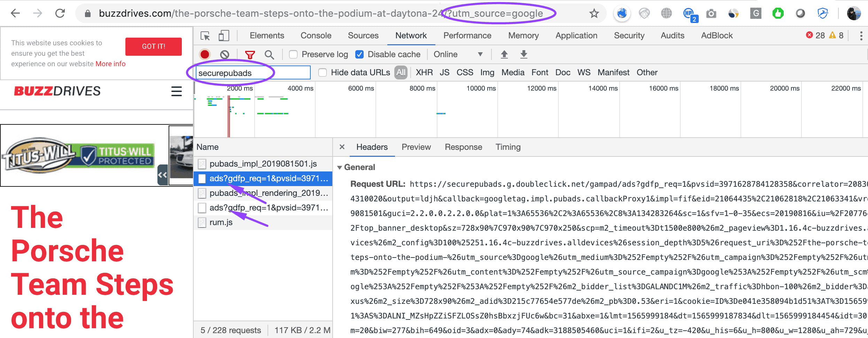
Task: Filter requests by Font
Action: [x=540, y=72]
